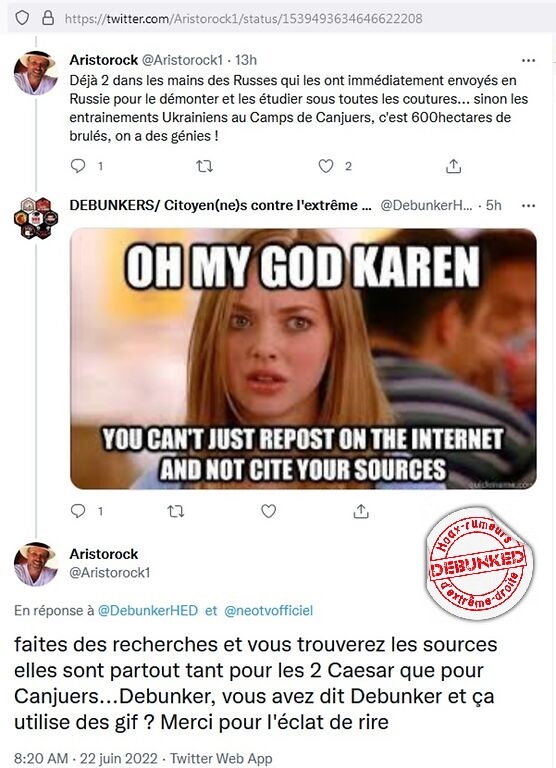The height and width of the screenshot is (768, 556).
Task: Reply to the DEBUNKERS meme tweet
Action: (x=78, y=511)
